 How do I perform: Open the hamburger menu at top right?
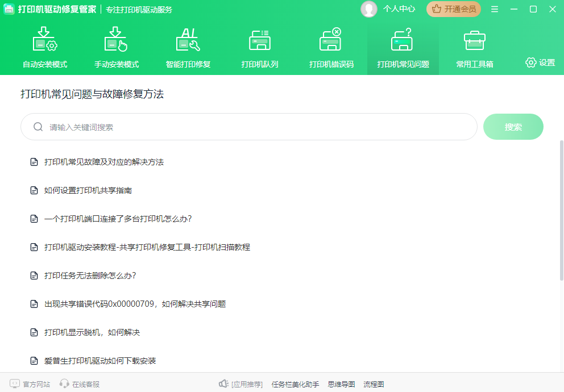pyautogui.click(x=495, y=9)
